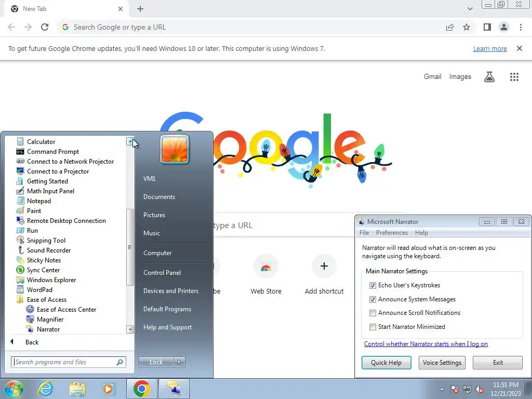Toggle Echo User's Keystrokes checkbox
Screen dimensions: 532x399
[x=373, y=285]
